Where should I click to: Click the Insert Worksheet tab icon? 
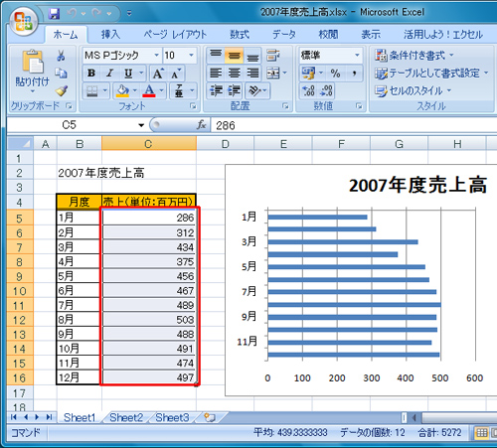pos(210,417)
